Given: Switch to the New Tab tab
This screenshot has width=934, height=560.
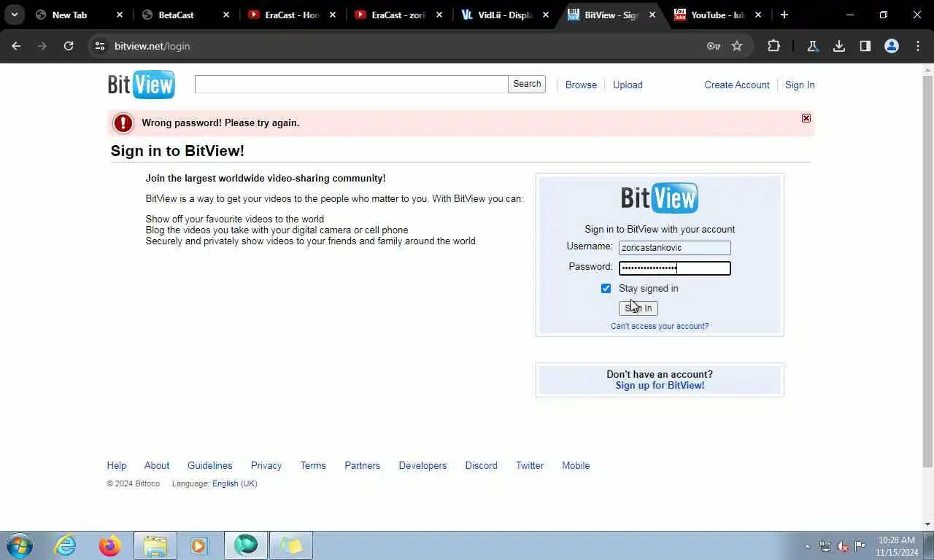Looking at the screenshot, I should coord(79,15).
